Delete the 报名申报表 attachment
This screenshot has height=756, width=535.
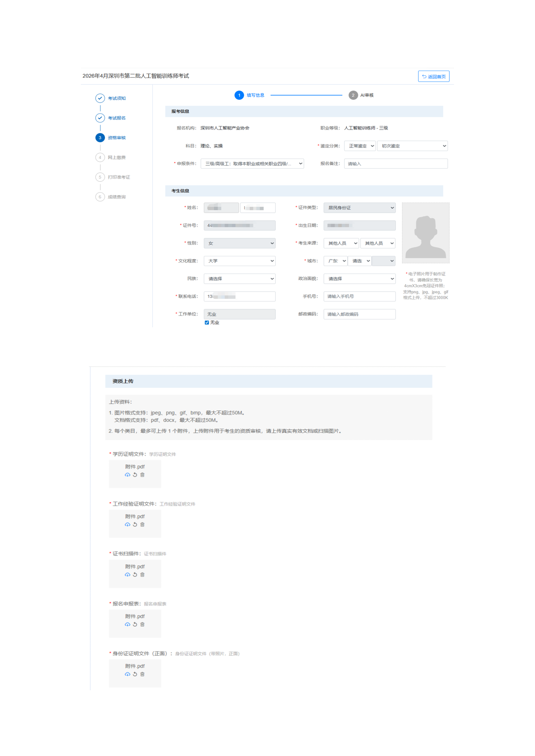142,624
